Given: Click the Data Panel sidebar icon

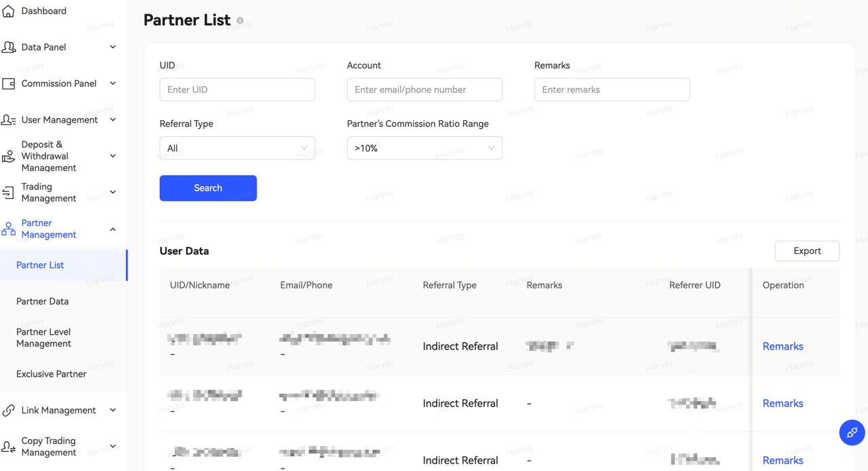Looking at the screenshot, I should [x=9, y=48].
